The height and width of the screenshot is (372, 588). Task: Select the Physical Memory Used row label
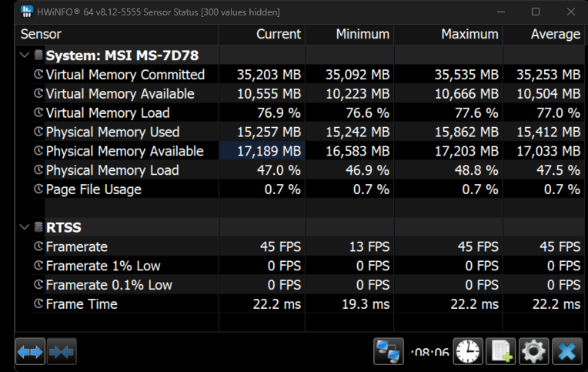tap(112, 132)
